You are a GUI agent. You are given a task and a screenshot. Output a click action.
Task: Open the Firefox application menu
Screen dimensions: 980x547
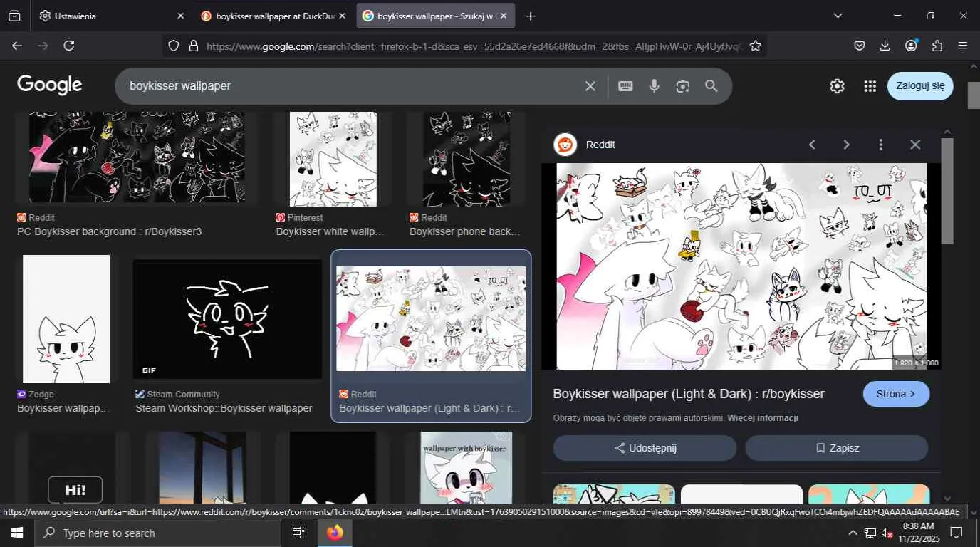click(x=963, y=46)
